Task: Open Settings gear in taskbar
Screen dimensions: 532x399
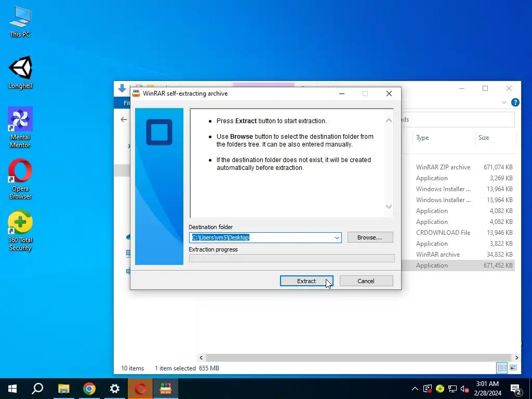Action: point(114,389)
